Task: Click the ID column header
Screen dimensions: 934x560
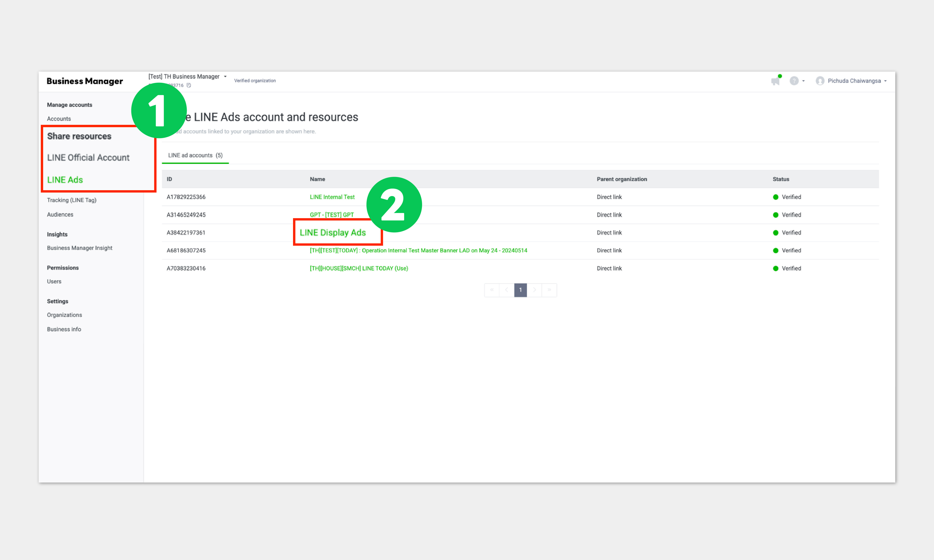Action: click(x=170, y=179)
